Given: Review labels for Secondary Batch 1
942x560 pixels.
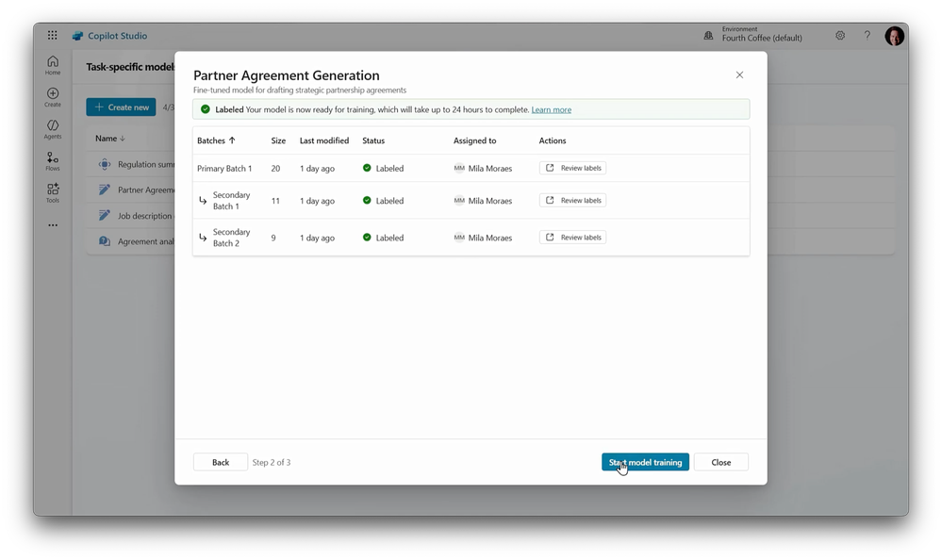Looking at the screenshot, I should 573,200.
